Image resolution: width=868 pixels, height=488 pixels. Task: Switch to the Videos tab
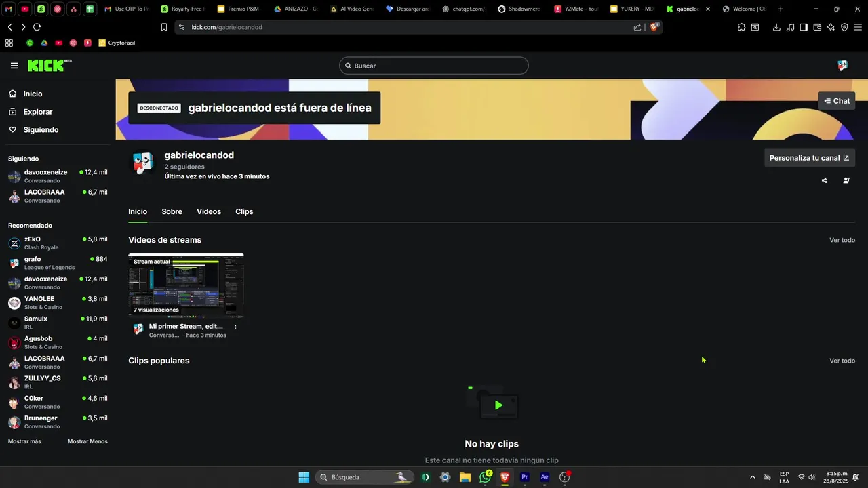tap(209, 211)
